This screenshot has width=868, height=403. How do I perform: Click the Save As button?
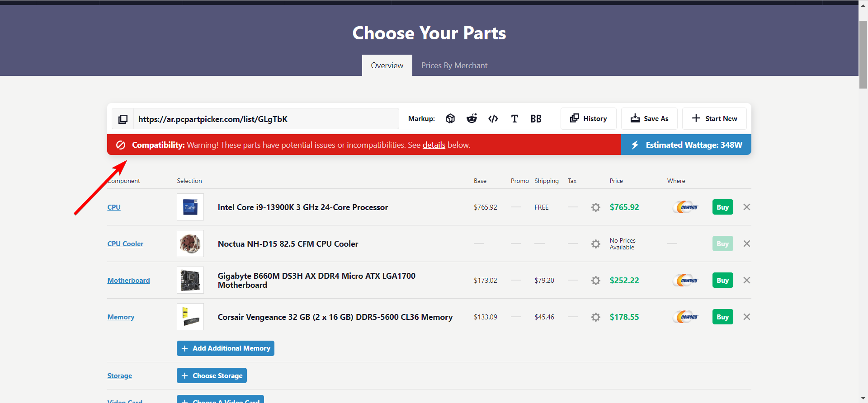click(649, 119)
